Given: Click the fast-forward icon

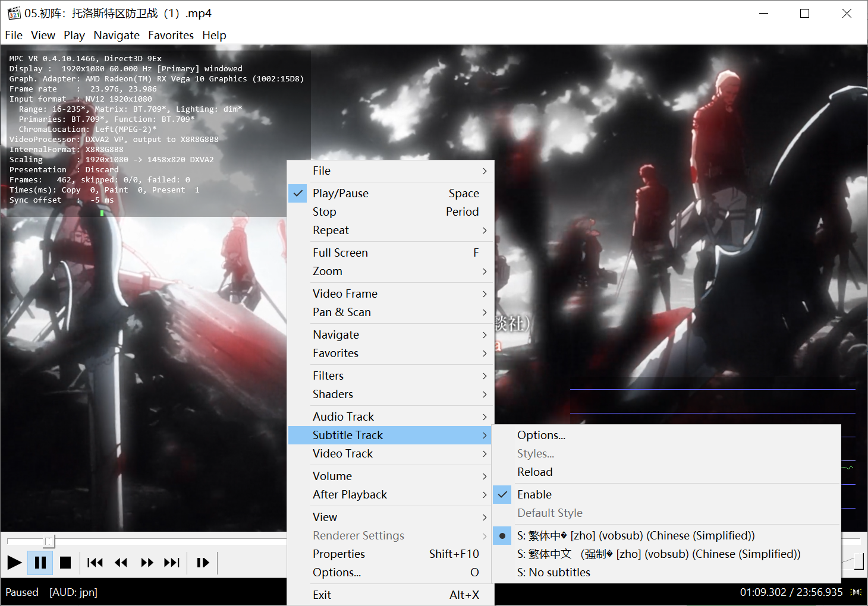Looking at the screenshot, I should coord(147,563).
